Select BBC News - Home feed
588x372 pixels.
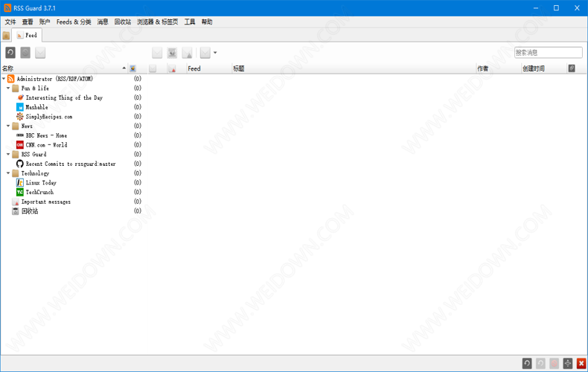(46, 135)
